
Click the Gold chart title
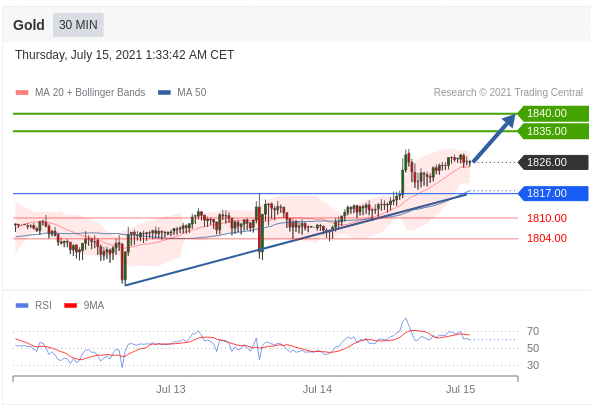click(29, 25)
